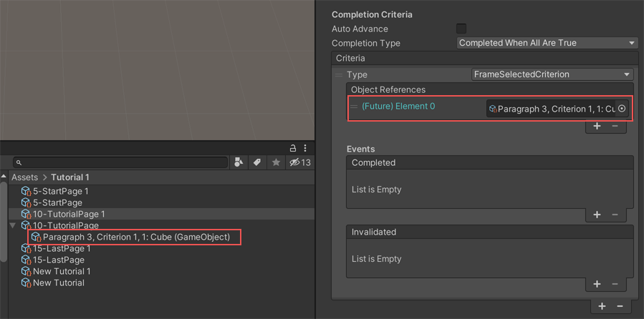Click the Project panel lock icon
The image size is (644, 319).
point(293,148)
